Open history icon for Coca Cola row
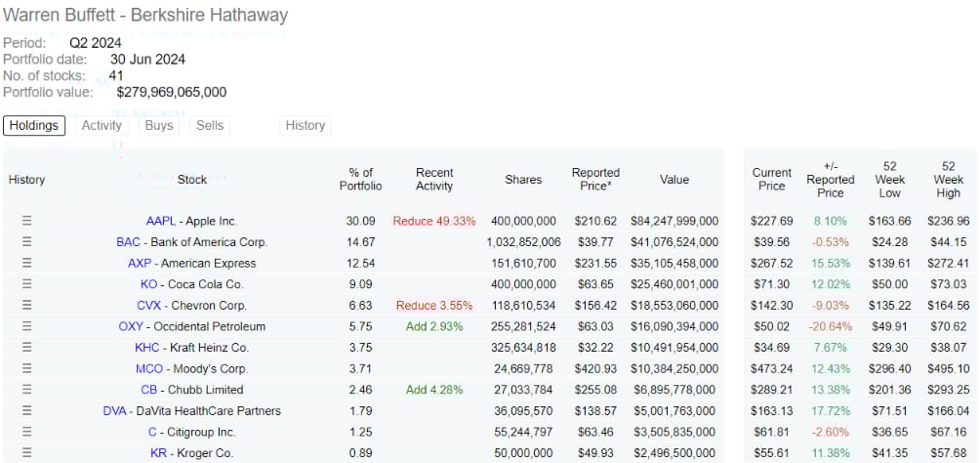 27,284
